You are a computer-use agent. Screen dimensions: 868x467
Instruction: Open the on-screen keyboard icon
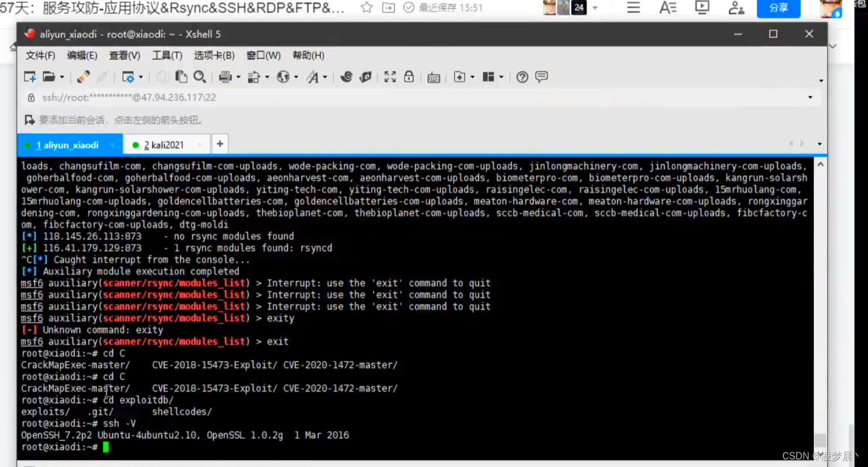tap(433, 77)
